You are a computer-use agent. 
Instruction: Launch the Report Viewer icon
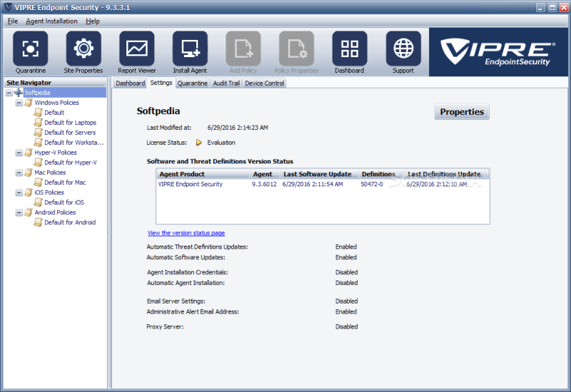click(136, 49)
